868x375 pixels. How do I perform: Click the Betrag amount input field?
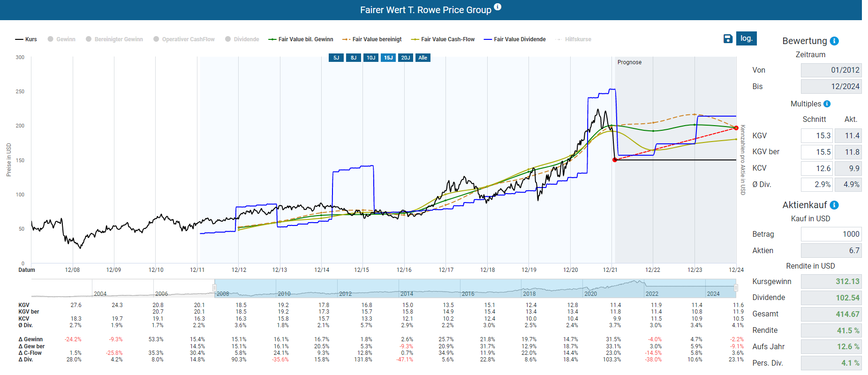pyautogui.click(x=831, y=234)
